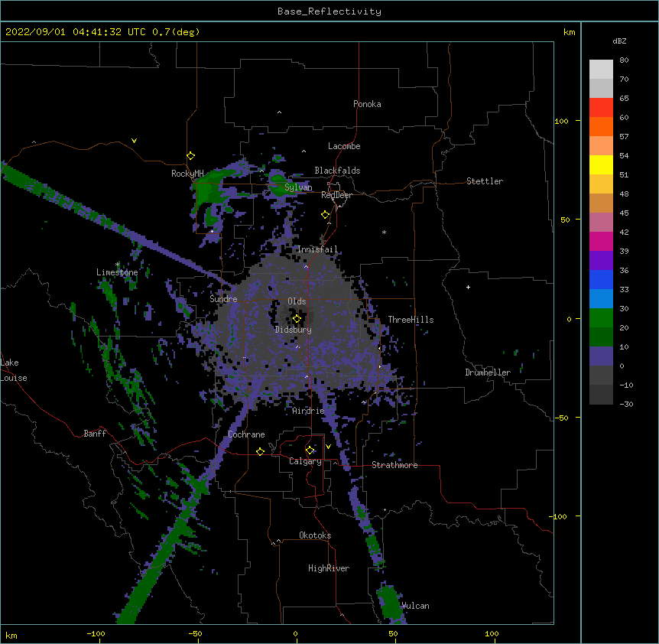Click the Drumheller town label
This screenshot has height=644, width=659.
click(x=488, y=372)
